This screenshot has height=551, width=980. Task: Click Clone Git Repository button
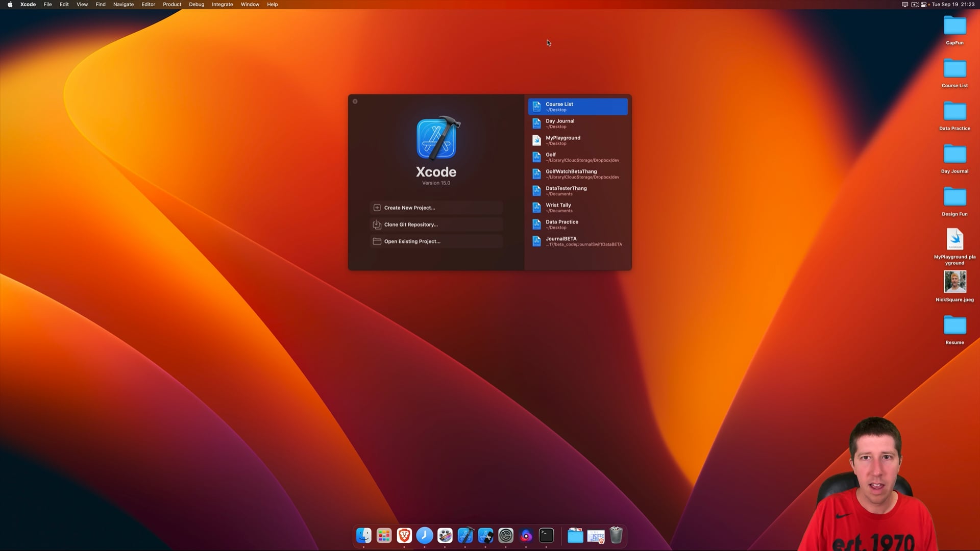pyautogui.click(x=436, y=224)
